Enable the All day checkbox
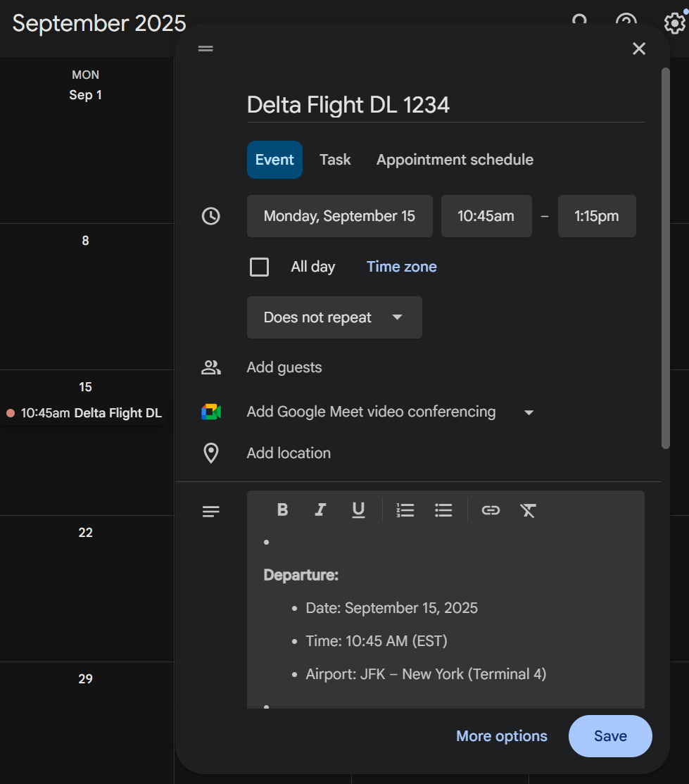 pos(259,267)
